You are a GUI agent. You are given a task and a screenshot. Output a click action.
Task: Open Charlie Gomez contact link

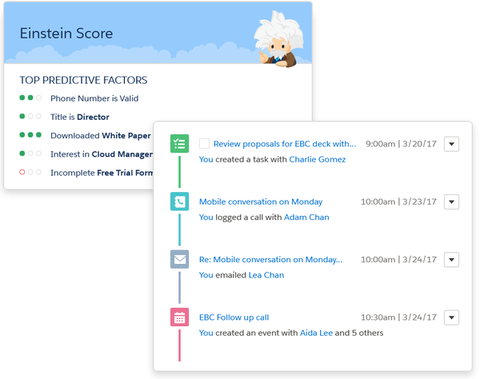317,159
